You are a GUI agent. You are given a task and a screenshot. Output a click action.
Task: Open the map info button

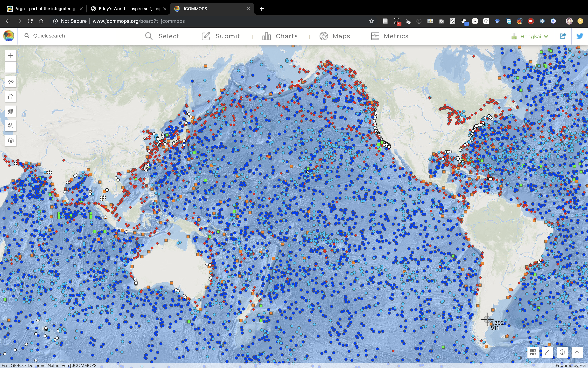tap(562, 352)
